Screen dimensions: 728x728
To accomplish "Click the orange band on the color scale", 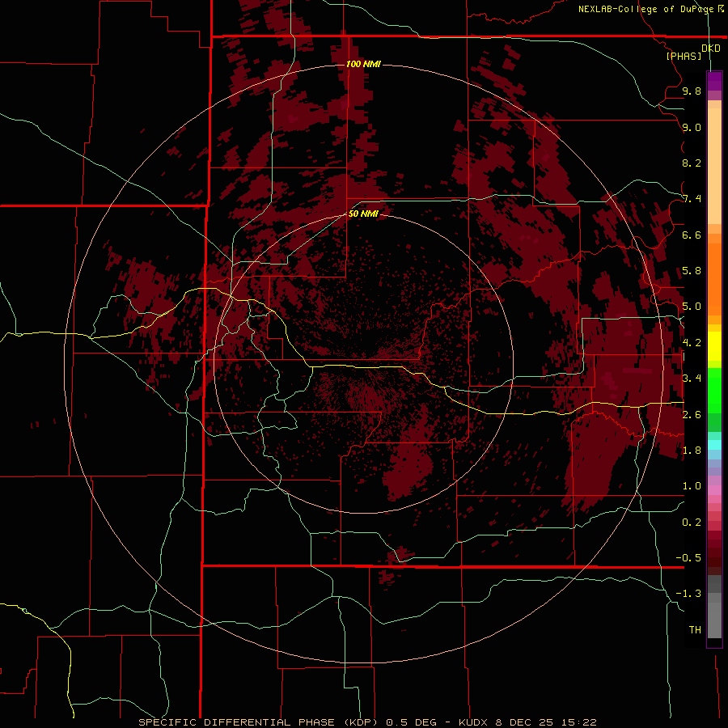I will click(x=714, y=279).
